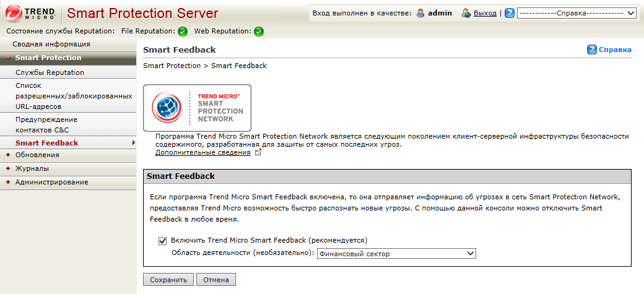Collapse the Smart Protection menu section

48,58
